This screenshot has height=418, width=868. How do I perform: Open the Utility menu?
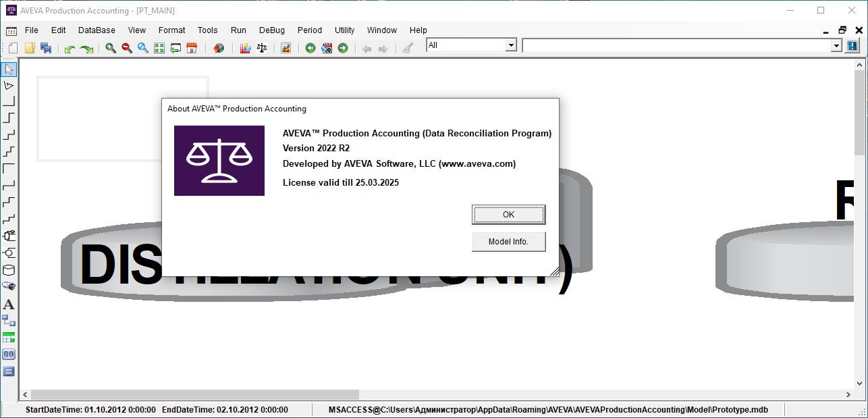[344, 30]
